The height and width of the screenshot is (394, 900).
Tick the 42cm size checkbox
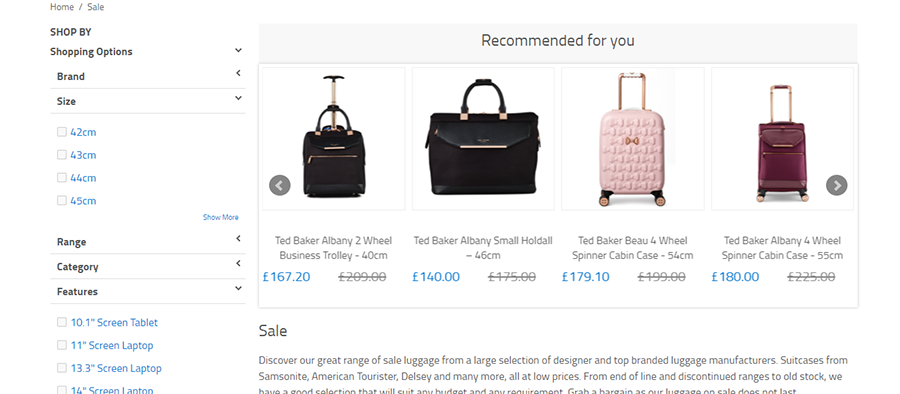61,132
